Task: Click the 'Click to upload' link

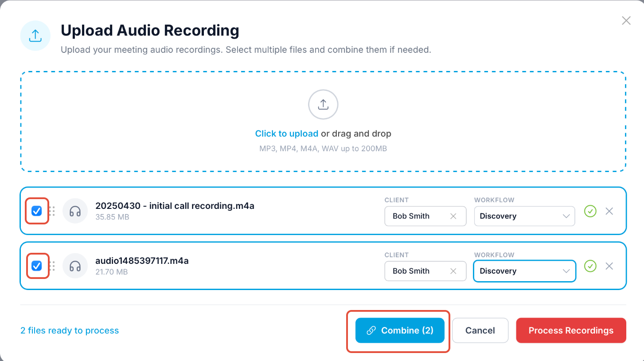Action: (286, 133)
